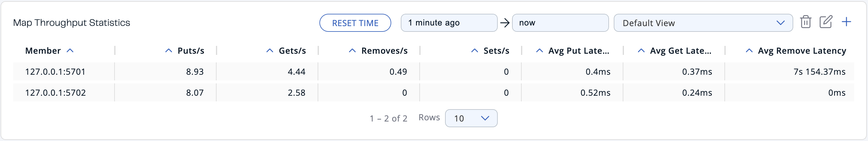Viewport: 868px width, 141px height.
Task: Open the Rows per page dropdown
Action: 471,118
